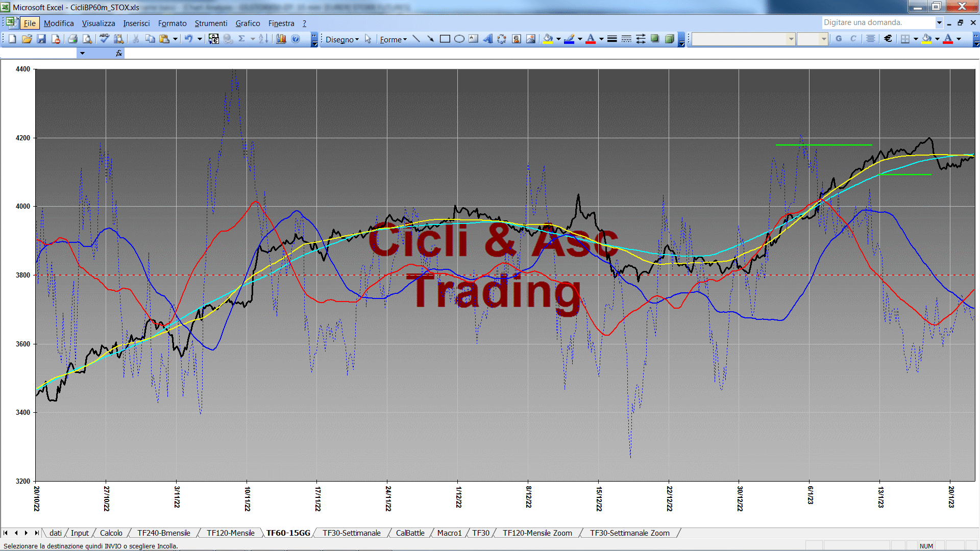The height and width of the screenshot is (551, 980).
Task: Switch to the TF120-Mensile Zoom sheet tab
Action: pos(537,533)
